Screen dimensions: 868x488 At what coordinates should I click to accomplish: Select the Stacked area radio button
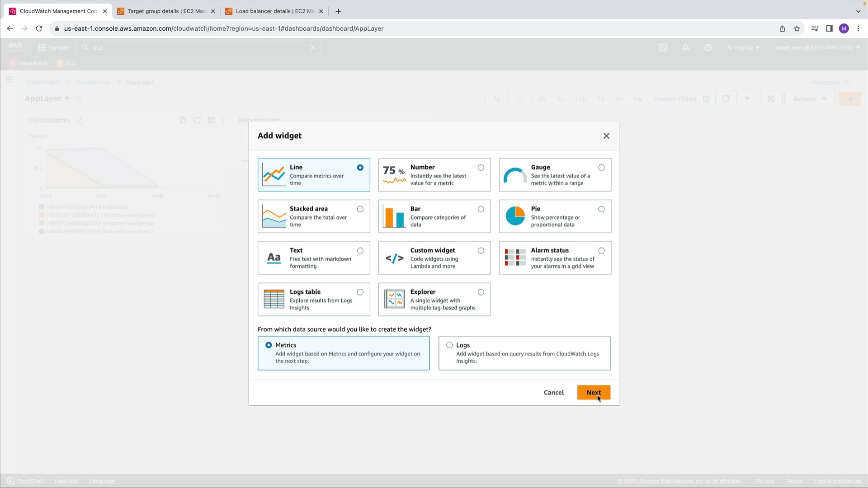[360, 209]
